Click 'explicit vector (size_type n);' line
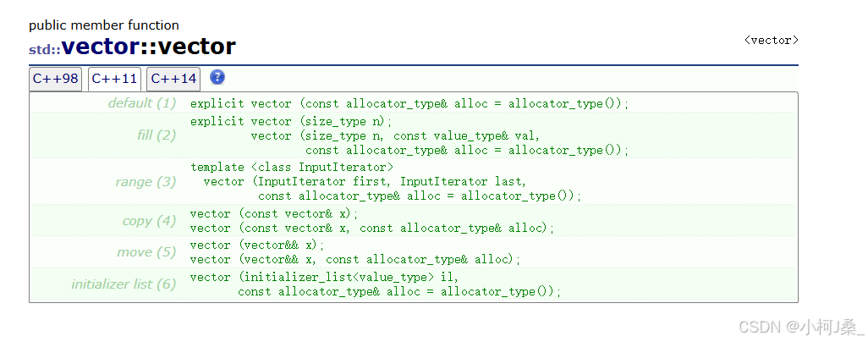This screenshot has width=868, height=342. pos(291,121)
